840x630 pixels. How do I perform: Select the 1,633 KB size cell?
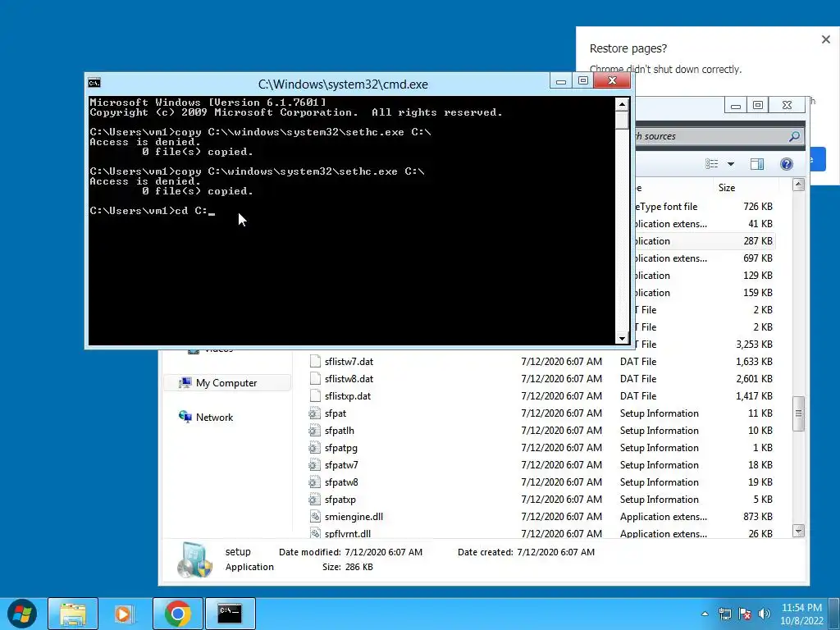pos(754,362)
